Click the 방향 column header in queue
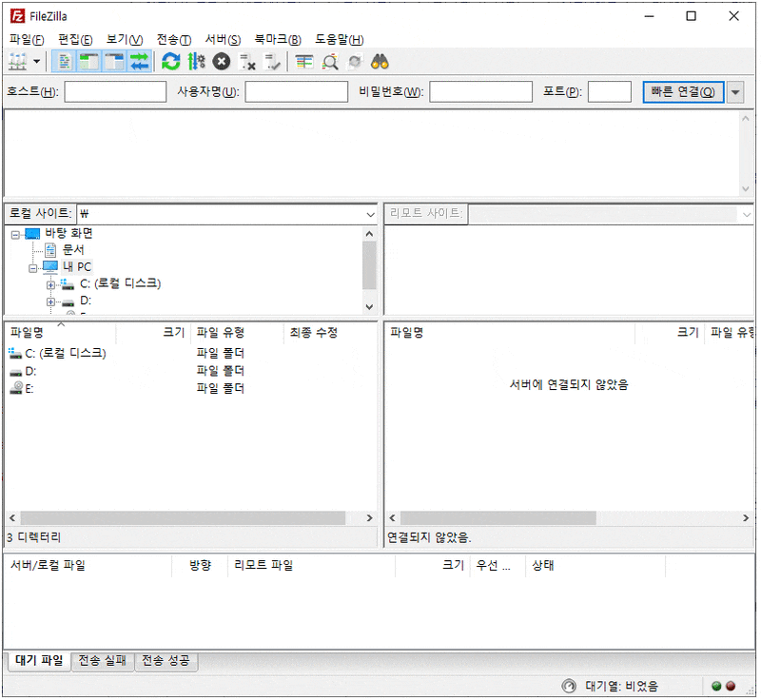Image resolution: width=761 pixels, height=700 pixels. click(x=200, y=566)
